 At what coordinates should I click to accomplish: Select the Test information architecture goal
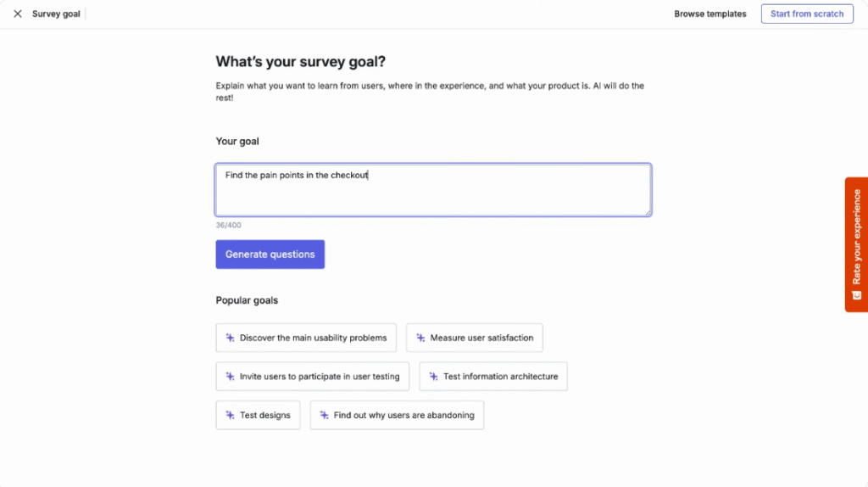tap(500, 377)
